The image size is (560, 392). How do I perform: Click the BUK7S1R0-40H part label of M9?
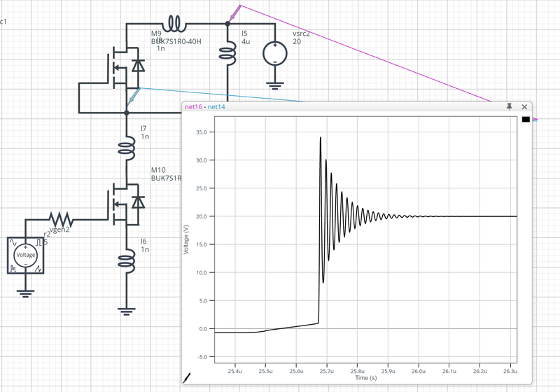coord(176,41)
